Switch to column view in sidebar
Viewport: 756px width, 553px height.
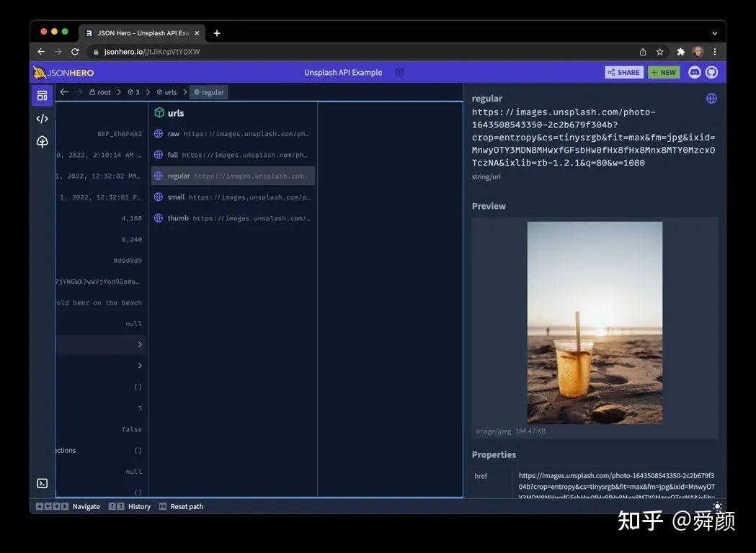pos(43,95)
